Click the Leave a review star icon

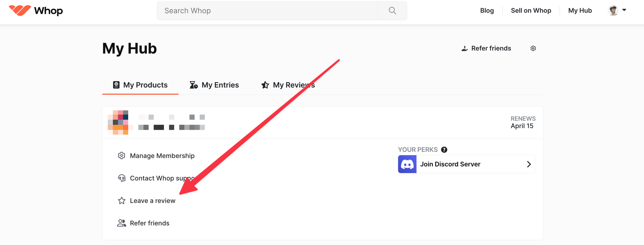point(121,201)
